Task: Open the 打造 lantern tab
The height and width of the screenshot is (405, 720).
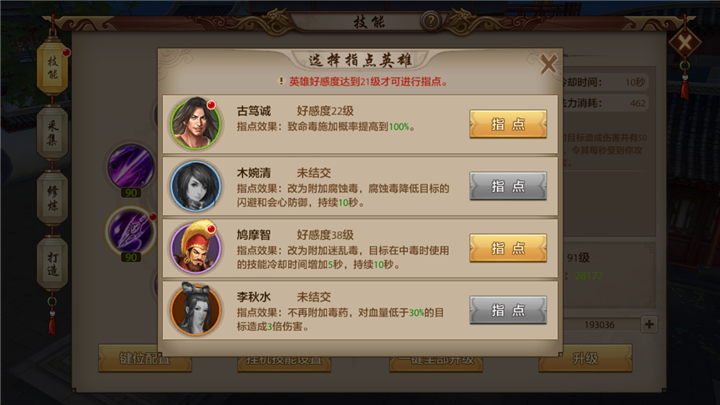Action: click(52, 264)
